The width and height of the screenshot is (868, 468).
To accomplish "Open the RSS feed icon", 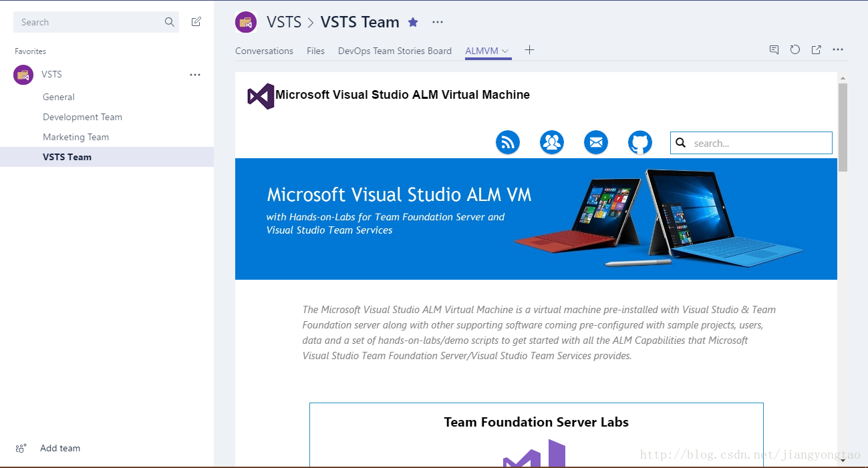I will [508, 142].
